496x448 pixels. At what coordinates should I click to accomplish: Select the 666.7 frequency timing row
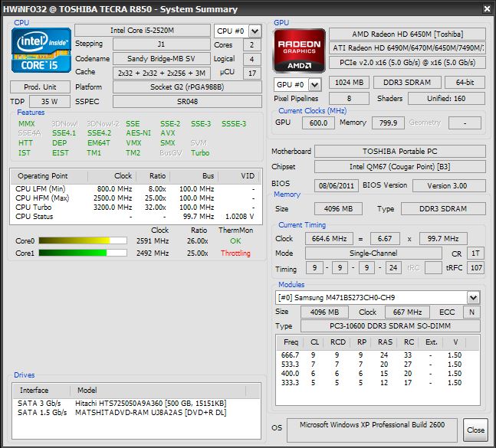[378, 355]
